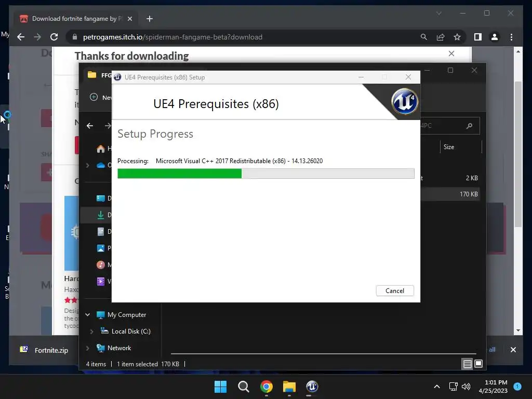This screenshot has height=399, width=532.
Task: Open Chrome profile menu
Action: [x=495, y=37]
